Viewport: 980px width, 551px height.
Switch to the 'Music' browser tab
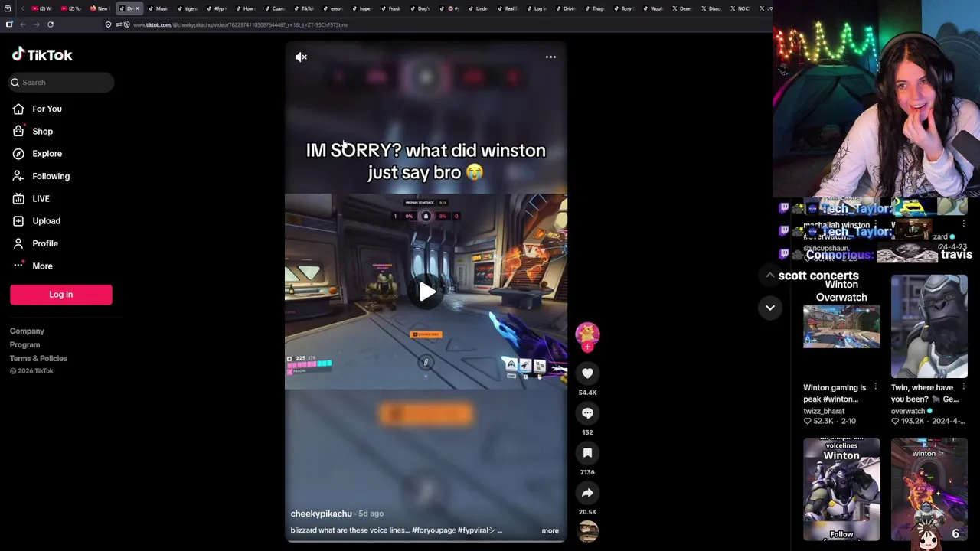pyautogui.click(x=157, y=8)
